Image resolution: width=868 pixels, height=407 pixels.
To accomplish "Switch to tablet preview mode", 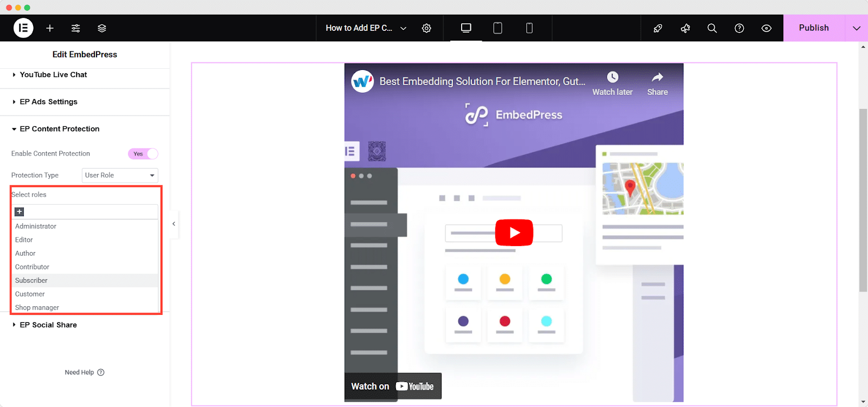I will [x=497, y=28].
